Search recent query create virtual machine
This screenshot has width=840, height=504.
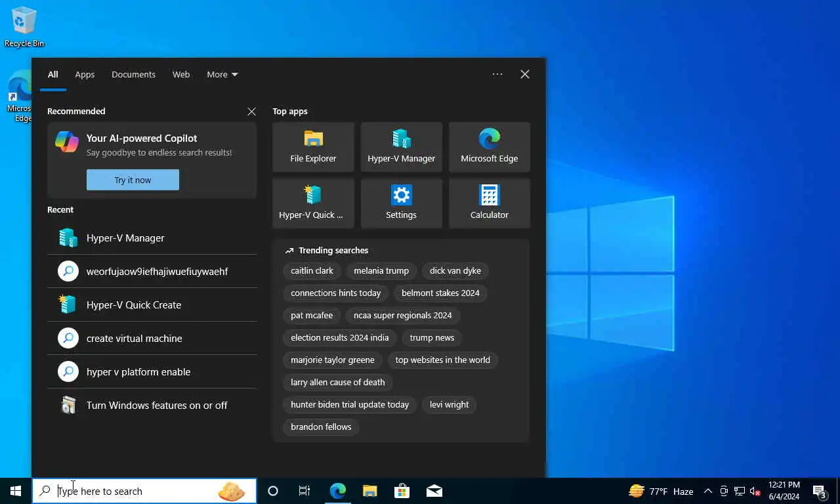coord(152,338)
